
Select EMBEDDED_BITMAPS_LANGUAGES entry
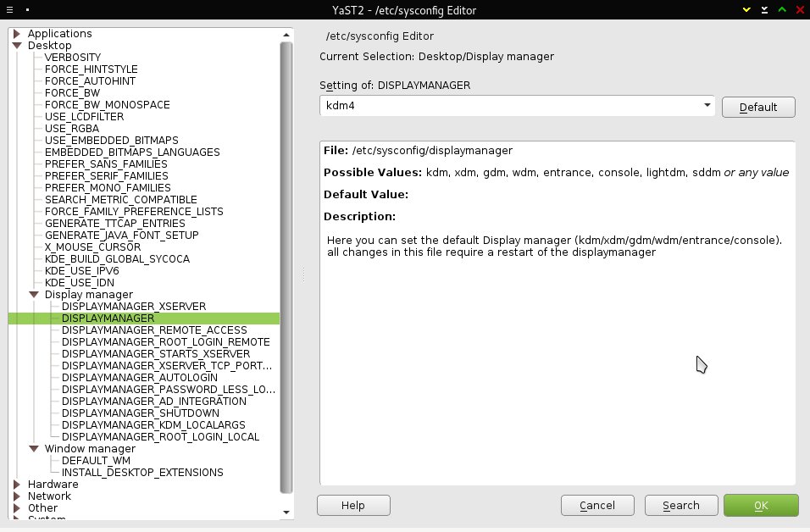coord(132,152)
